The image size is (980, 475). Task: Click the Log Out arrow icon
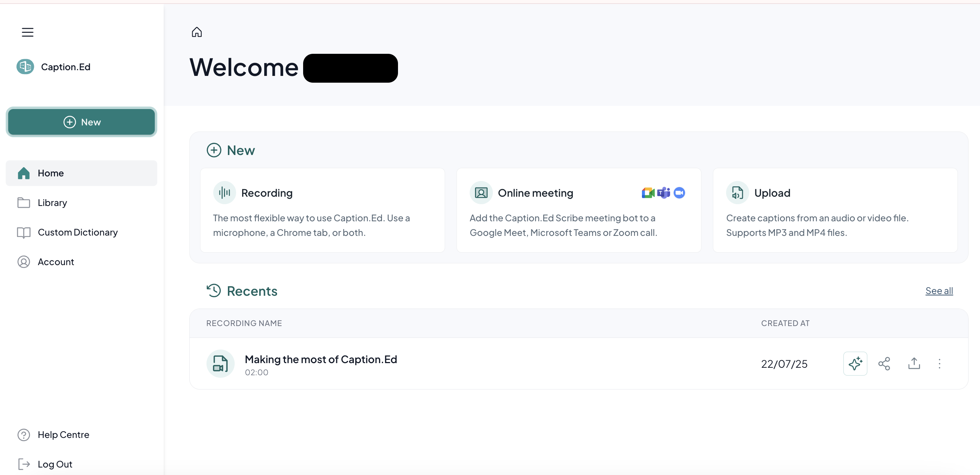[24, 464]
